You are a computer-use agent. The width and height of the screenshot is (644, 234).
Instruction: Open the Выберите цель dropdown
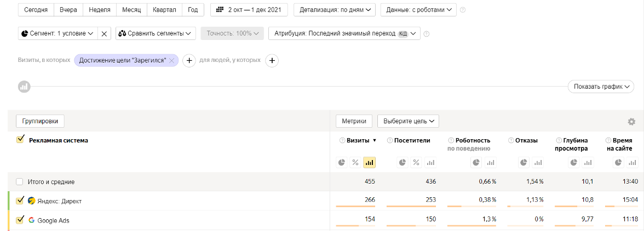409,121
